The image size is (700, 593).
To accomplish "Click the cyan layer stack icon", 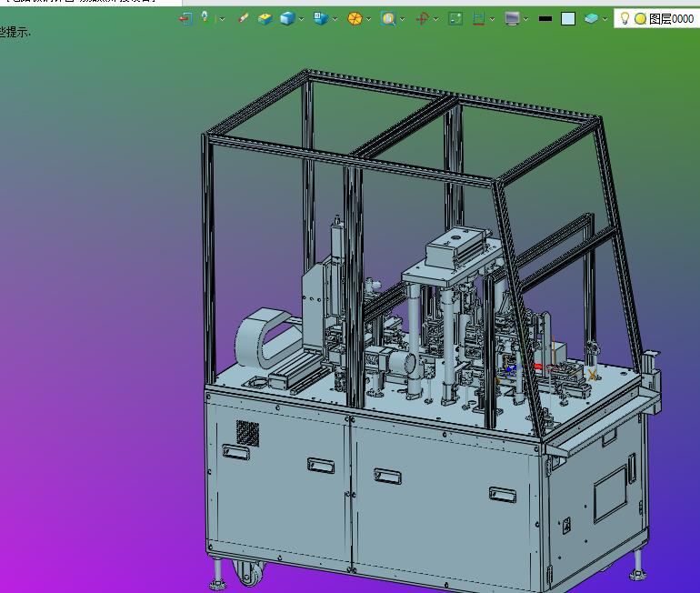I will coord(591,19).
